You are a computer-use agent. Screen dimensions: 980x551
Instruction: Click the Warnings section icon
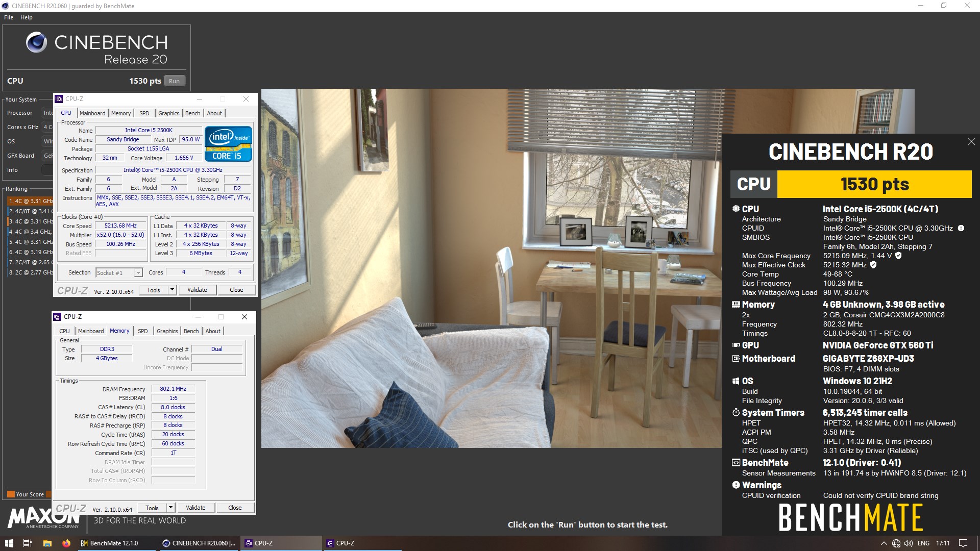pos(736,485)
